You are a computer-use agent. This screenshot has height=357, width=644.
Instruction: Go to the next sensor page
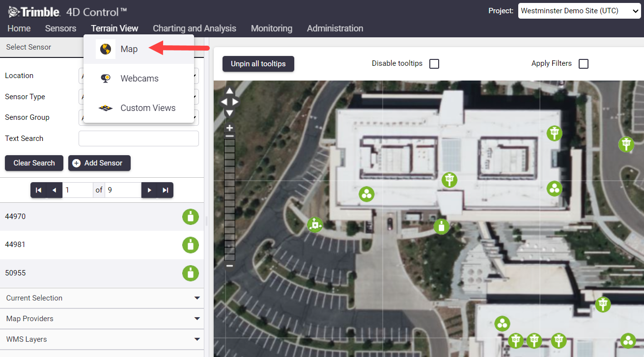coord(149,190)
